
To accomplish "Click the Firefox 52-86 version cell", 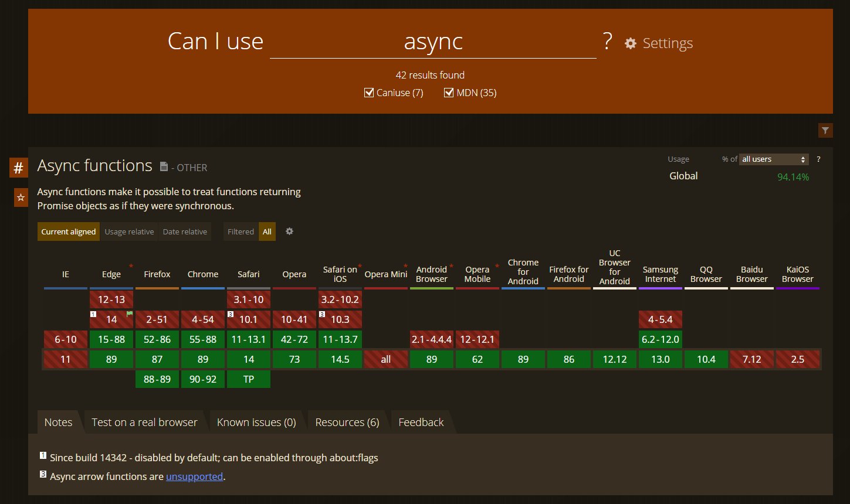I will pos(157,339).
